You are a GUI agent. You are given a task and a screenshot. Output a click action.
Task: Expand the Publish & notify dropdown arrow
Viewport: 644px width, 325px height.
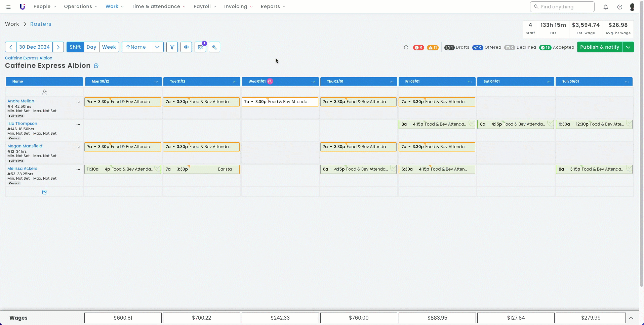point(628,47)
